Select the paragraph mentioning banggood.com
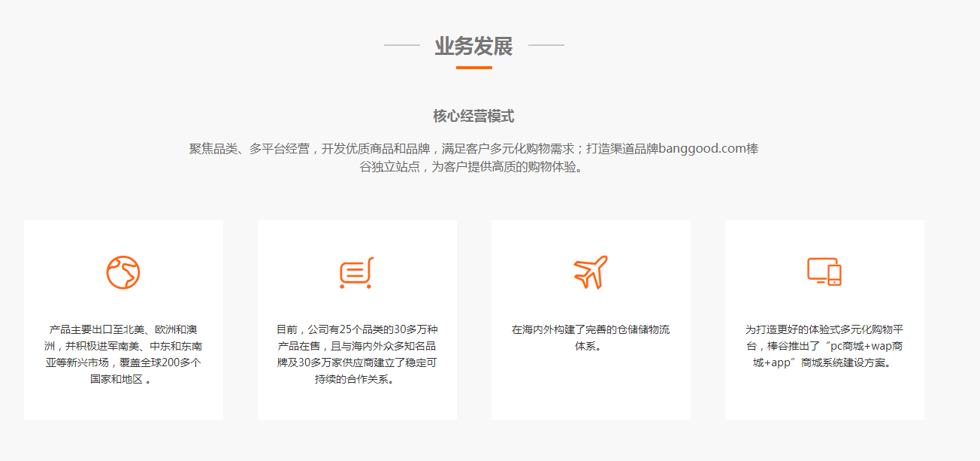980x461 pixels. [x=473, y=158]
